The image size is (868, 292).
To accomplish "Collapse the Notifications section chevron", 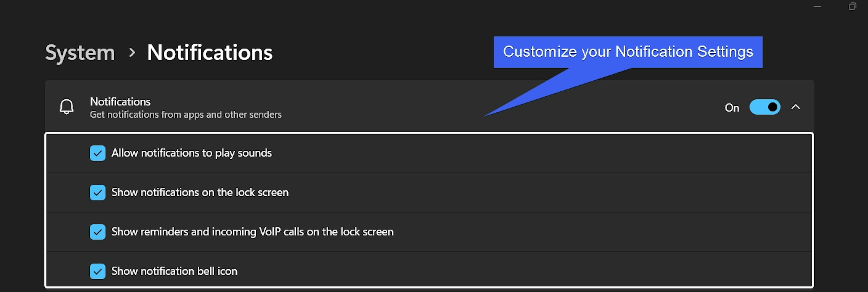I will [x=796, y=107].
